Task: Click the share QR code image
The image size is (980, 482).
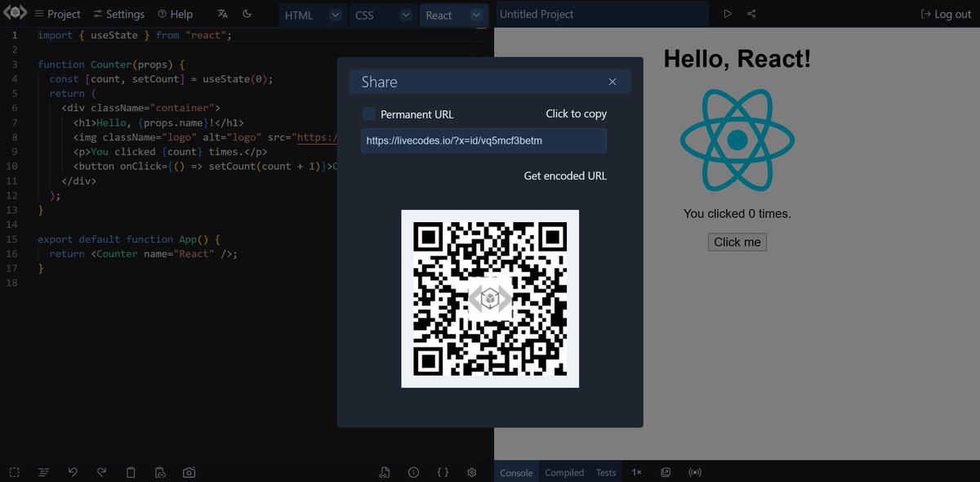Action: click(x=490, y=299)
